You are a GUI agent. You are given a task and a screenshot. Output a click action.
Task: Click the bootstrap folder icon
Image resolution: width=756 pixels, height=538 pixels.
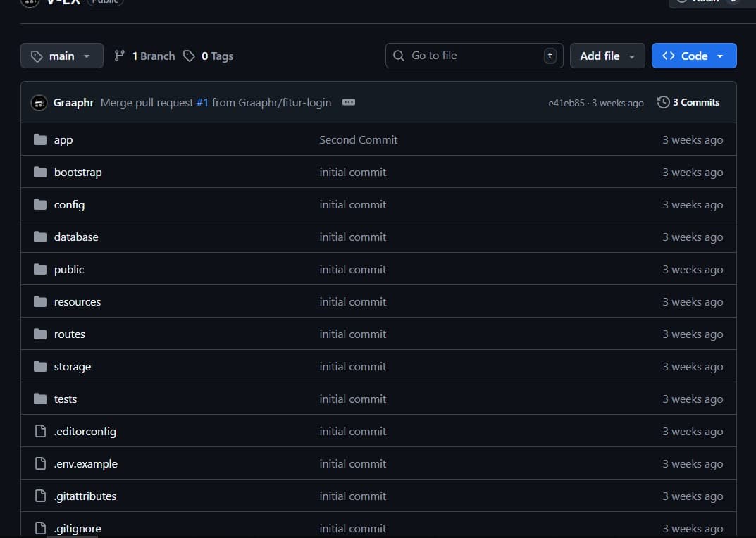point(40,173)
